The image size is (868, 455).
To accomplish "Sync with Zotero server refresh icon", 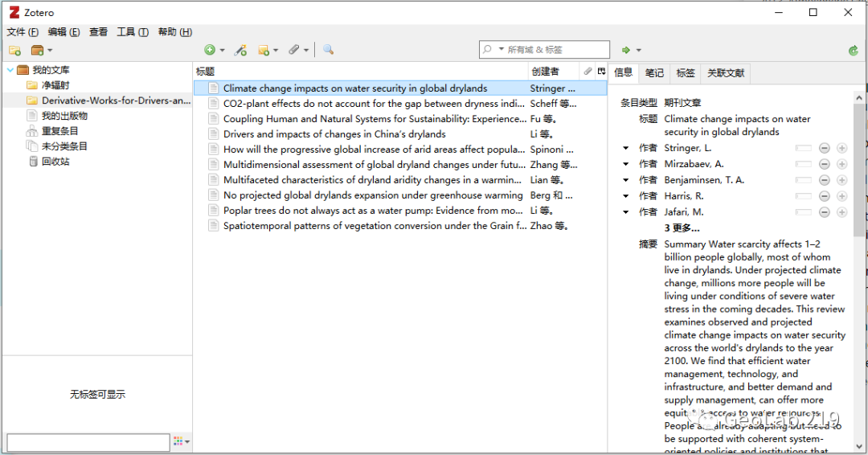I will [x=853, y=51].
